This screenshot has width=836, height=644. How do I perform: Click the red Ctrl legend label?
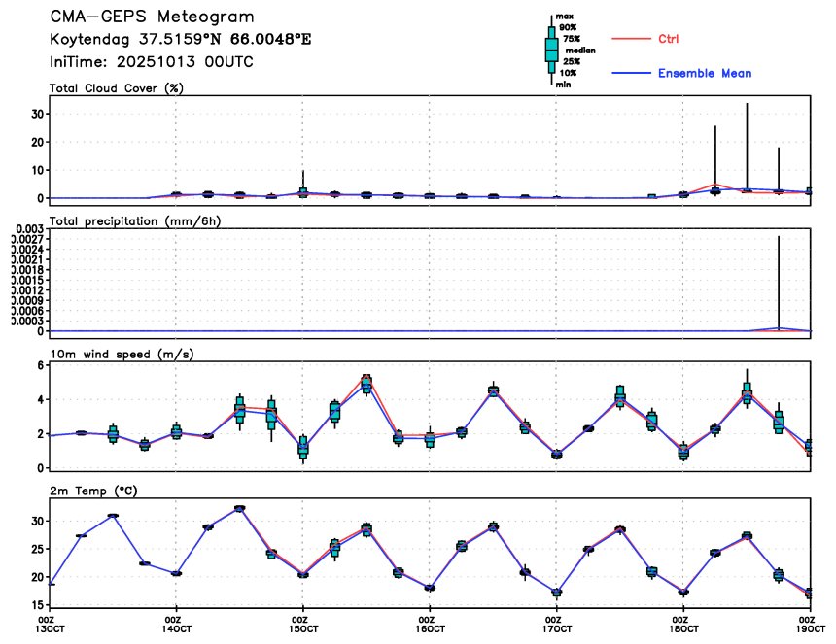668,39
